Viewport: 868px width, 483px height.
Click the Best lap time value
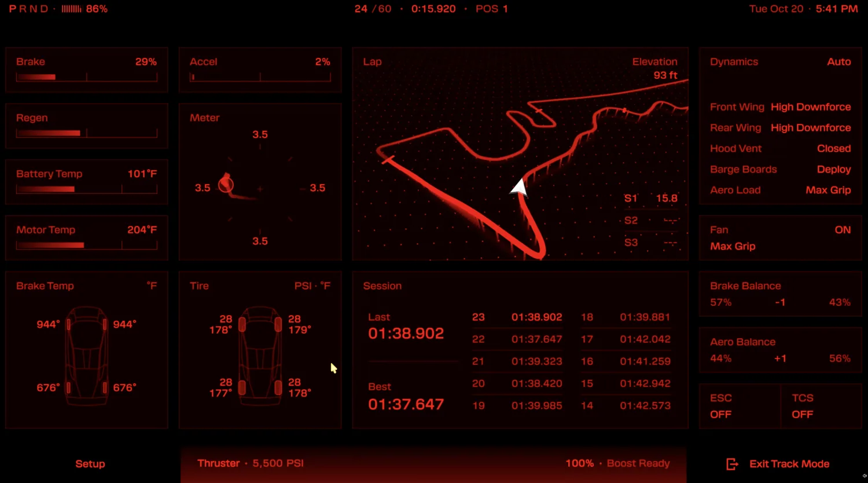pos(406,404)
